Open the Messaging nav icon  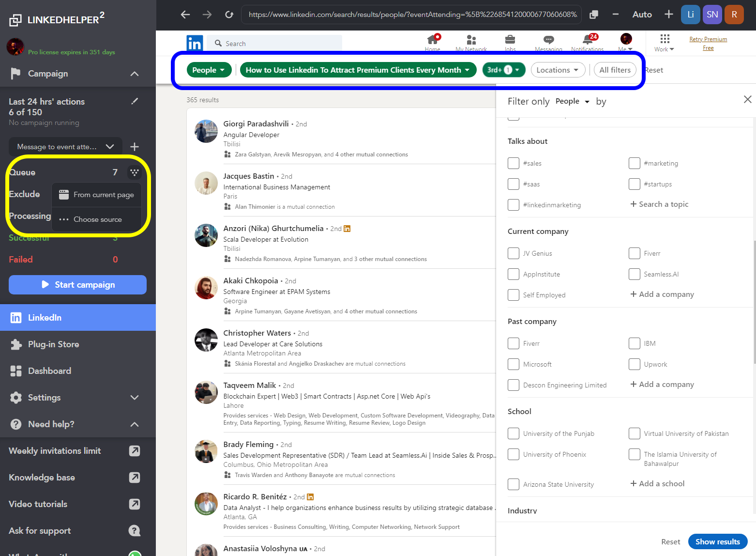click(548, 42)
